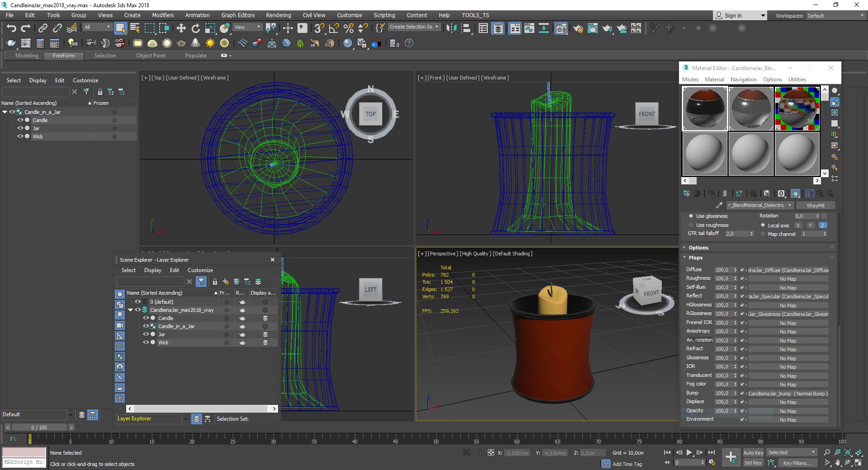
Task: Open the Rendering menu
Action: pyautogui.click(x=278, y=15)
